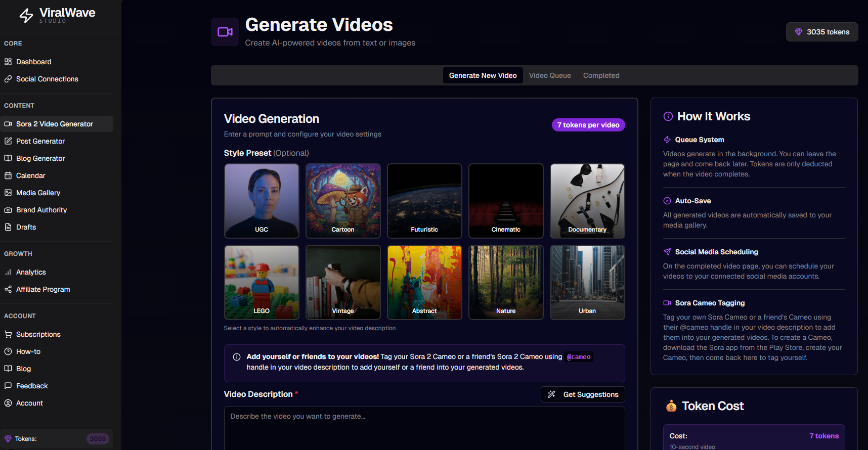The image size is (868, 450).
Task: Select the UGC style preset
Action: point(262,201)
